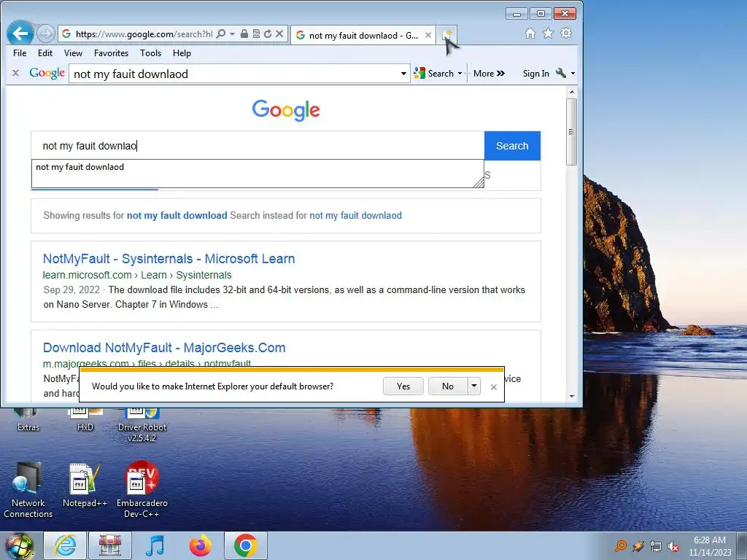
Task: Expand the toolbar Search options arrow
Action: [x=460, y=74]
